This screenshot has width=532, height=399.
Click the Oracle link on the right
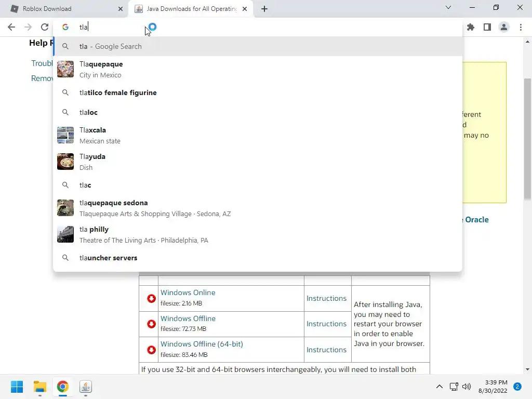point(477,220)
